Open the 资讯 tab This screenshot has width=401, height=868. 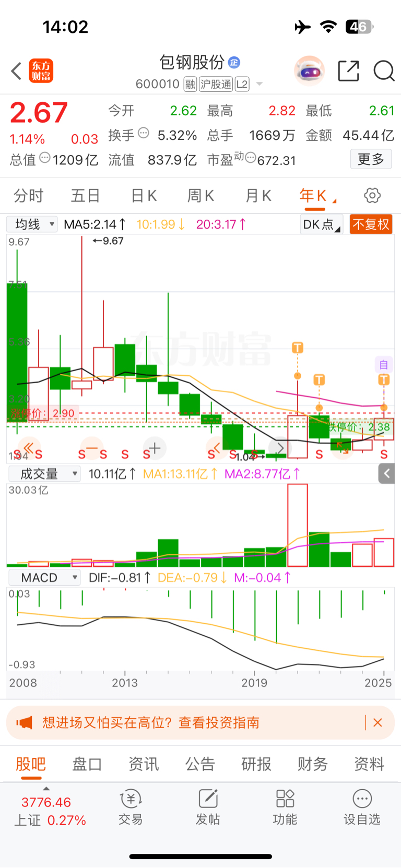click(144, 764)
